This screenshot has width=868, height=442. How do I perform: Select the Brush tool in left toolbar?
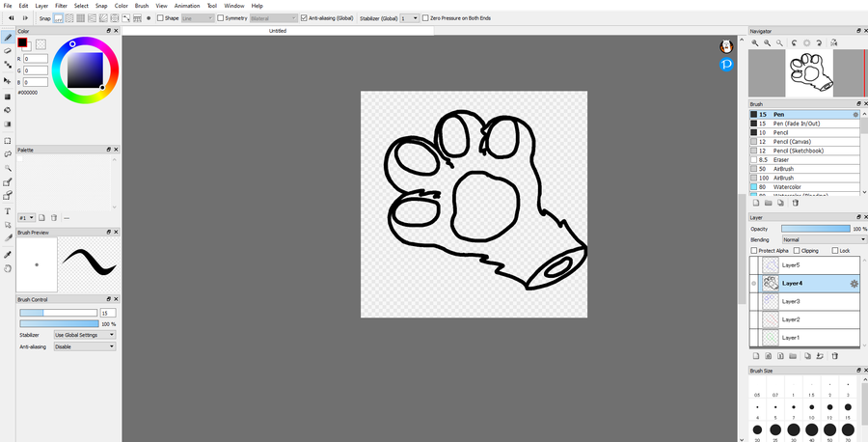click(x=8, y=38)
